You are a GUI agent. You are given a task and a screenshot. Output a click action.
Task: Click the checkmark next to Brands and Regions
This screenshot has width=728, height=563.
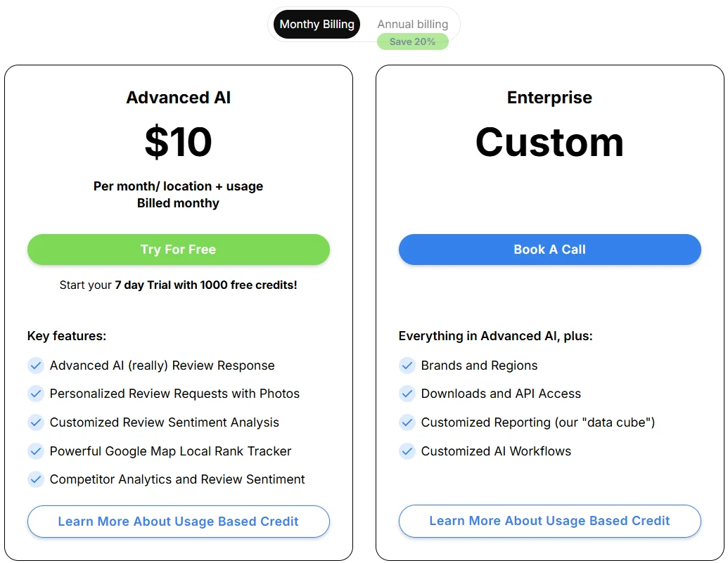(x=407, y=365)
